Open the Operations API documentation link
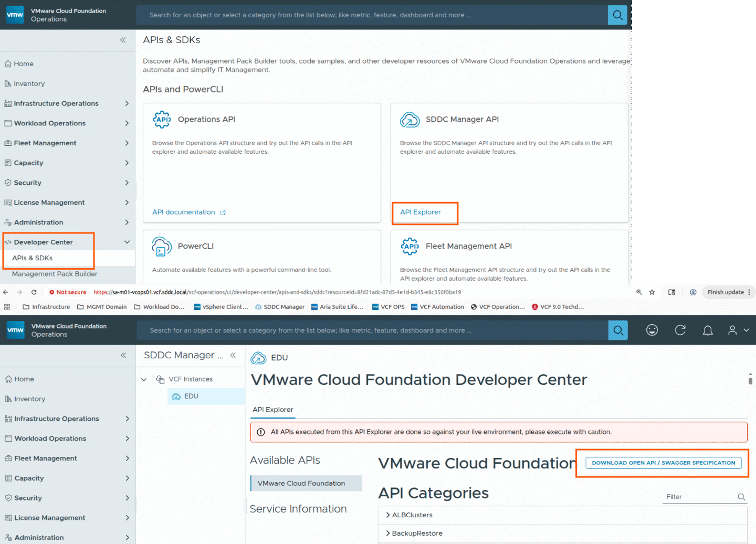Image resolution: width=756 pixels, height=544 pixels. [184, 212]
